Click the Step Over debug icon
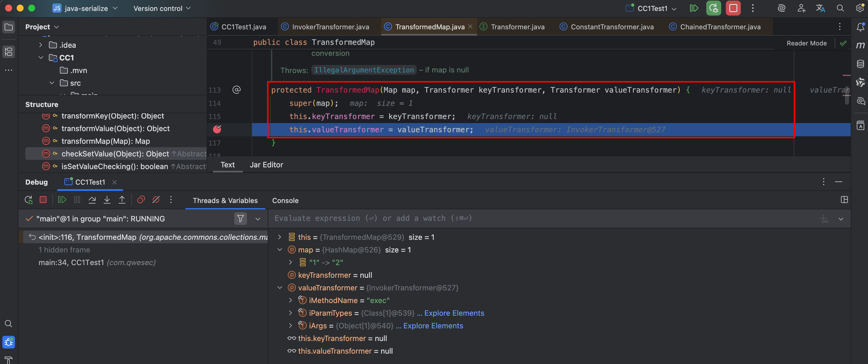Image resolution: width=868 pixels, height=364 pixels. 92,200
